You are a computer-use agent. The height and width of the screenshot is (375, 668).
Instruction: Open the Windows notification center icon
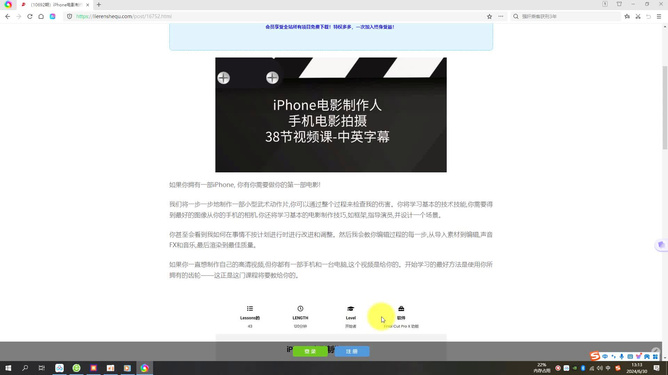click(656, 368)
